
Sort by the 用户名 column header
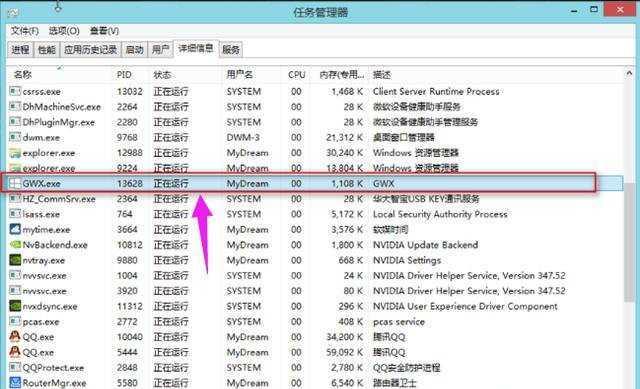(x=240, y=75)
